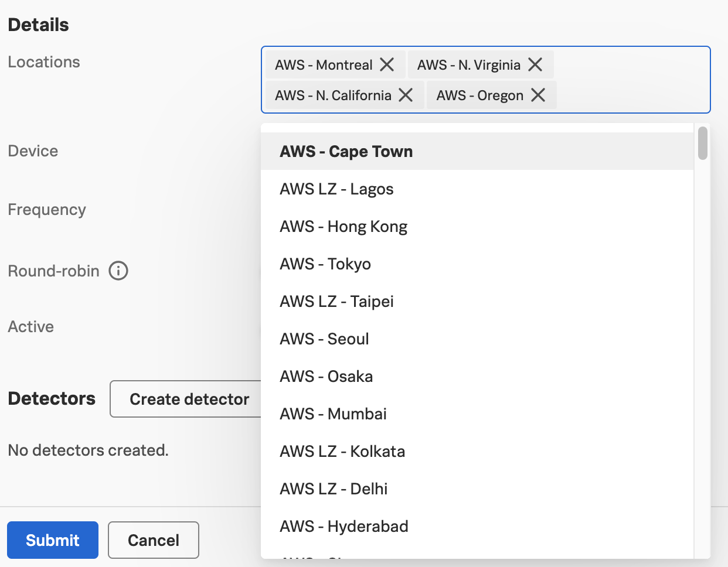Cancel the form changes

click(154, 540)
